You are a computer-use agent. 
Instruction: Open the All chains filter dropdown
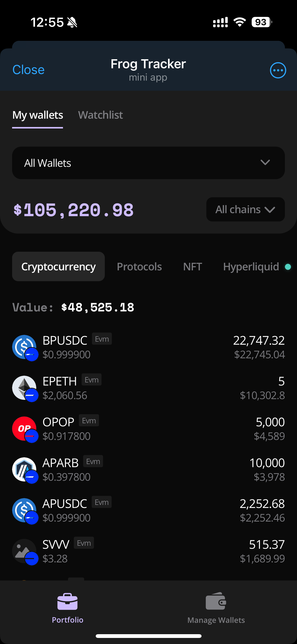pos(245,209)
